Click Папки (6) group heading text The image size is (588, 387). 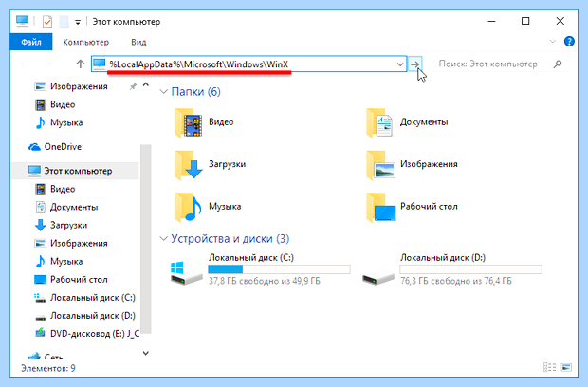coord(195,91)
